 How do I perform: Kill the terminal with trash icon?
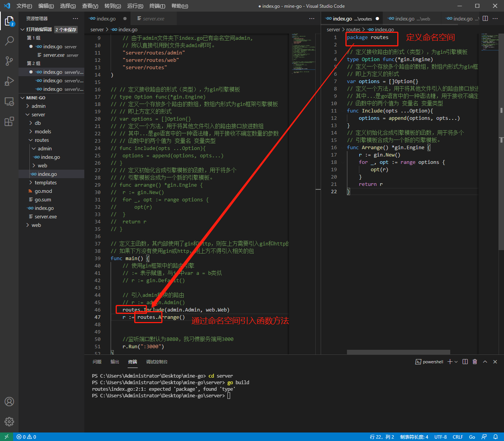[475, 362]
